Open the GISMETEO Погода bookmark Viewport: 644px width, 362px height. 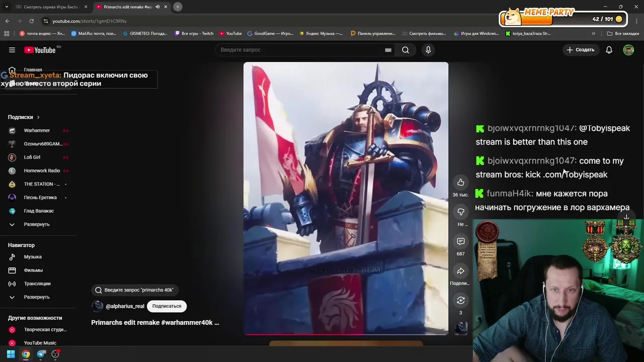[x=145, y=34]
